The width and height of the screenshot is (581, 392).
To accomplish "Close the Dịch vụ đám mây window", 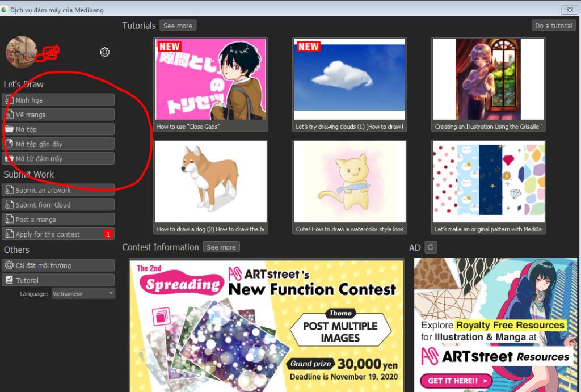I will (570, 10).
